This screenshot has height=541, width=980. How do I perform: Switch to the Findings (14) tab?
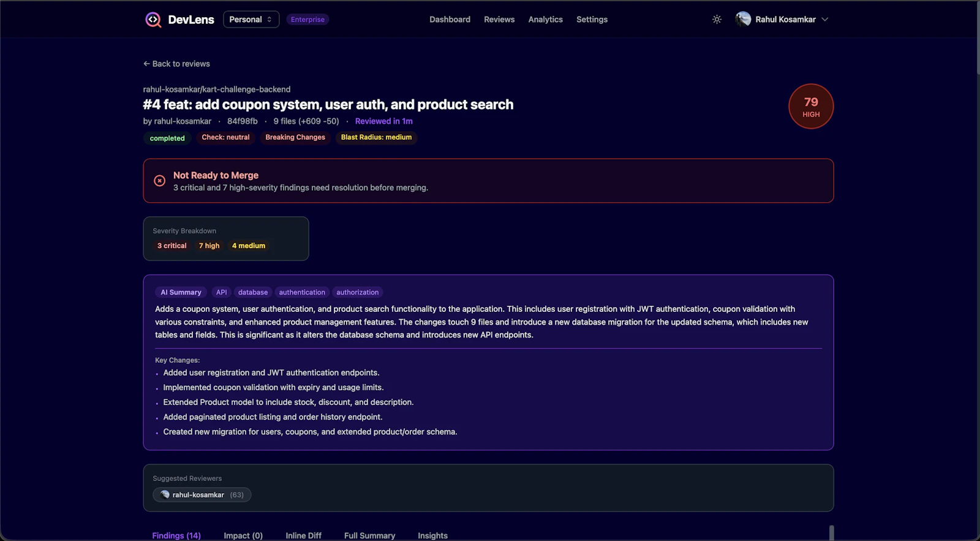[176, 535]
